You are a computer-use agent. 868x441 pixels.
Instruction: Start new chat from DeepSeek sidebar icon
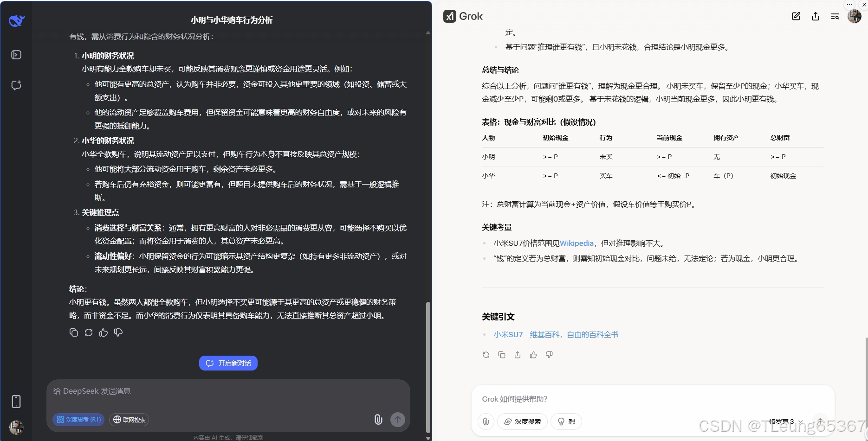click(x=16, y=85)
